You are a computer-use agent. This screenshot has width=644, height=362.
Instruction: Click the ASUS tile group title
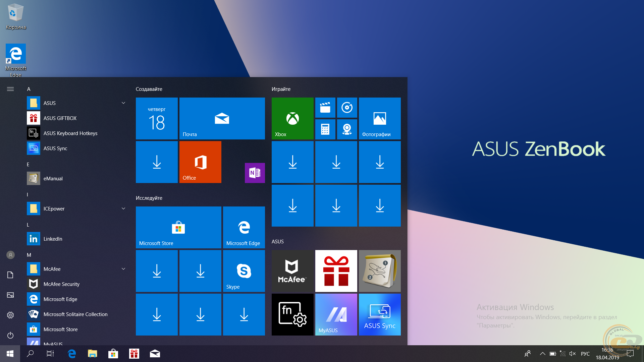(278, 241)
